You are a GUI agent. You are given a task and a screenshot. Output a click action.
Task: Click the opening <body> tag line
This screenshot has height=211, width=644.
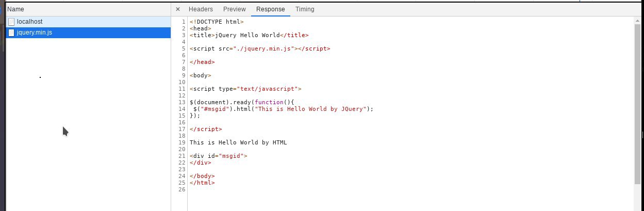coord(201,75)
